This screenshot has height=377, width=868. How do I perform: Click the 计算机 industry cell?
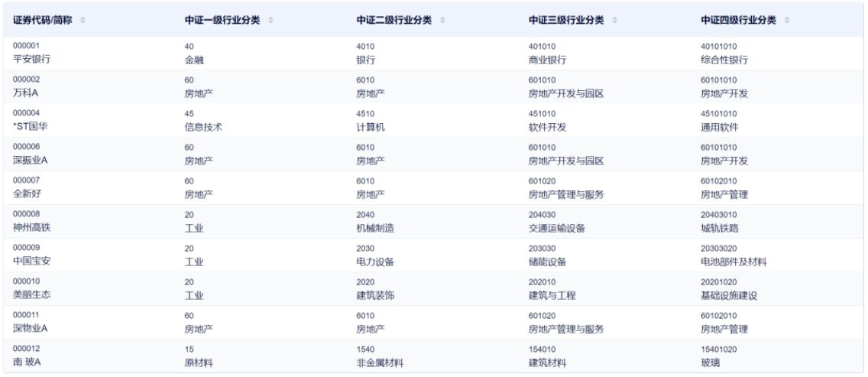[x=371, y=127]
